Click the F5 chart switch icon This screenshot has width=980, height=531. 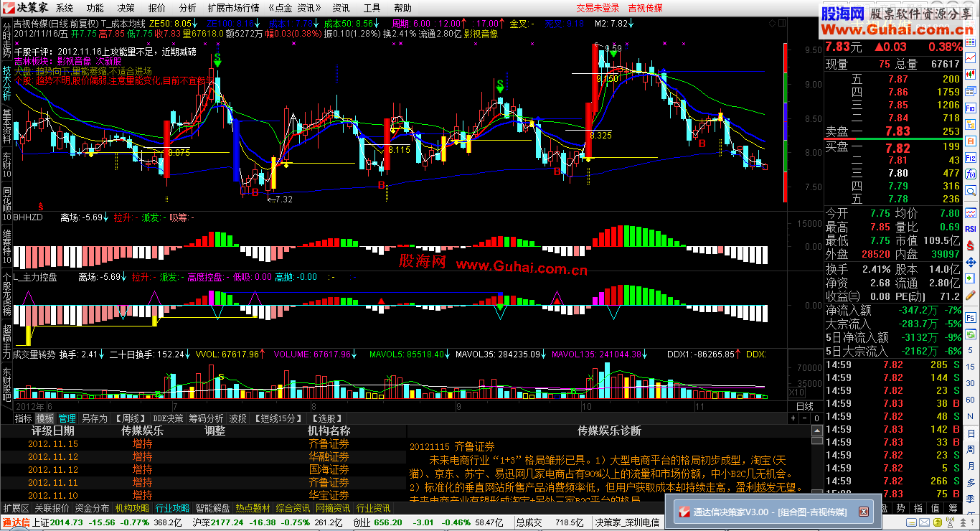(x=971, y=318)
